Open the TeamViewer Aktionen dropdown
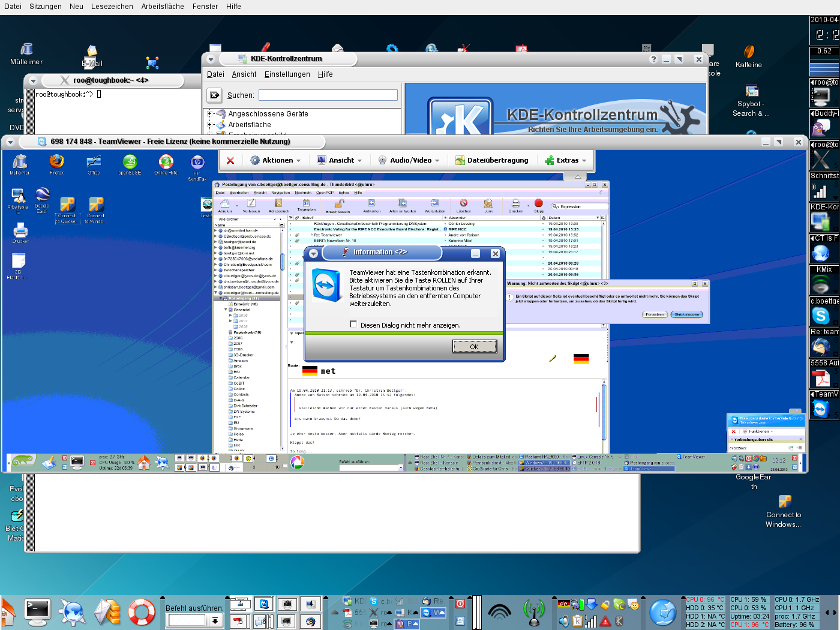 point(275,160)
